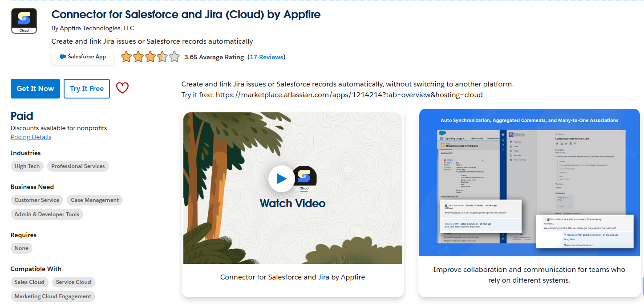
Task: Select the Sales Cloud compatibility tag
Action: [29, 282]
